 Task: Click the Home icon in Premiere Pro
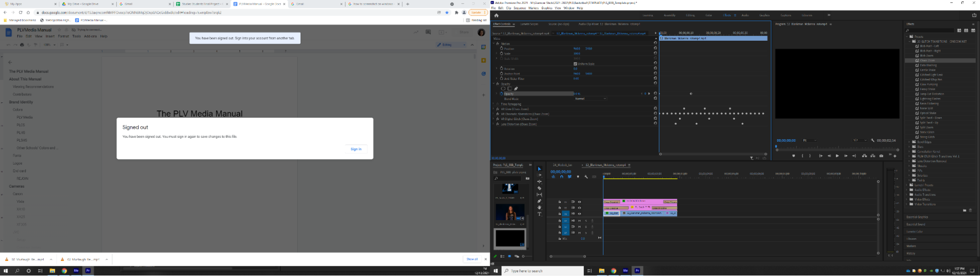(x=496, y=15)
